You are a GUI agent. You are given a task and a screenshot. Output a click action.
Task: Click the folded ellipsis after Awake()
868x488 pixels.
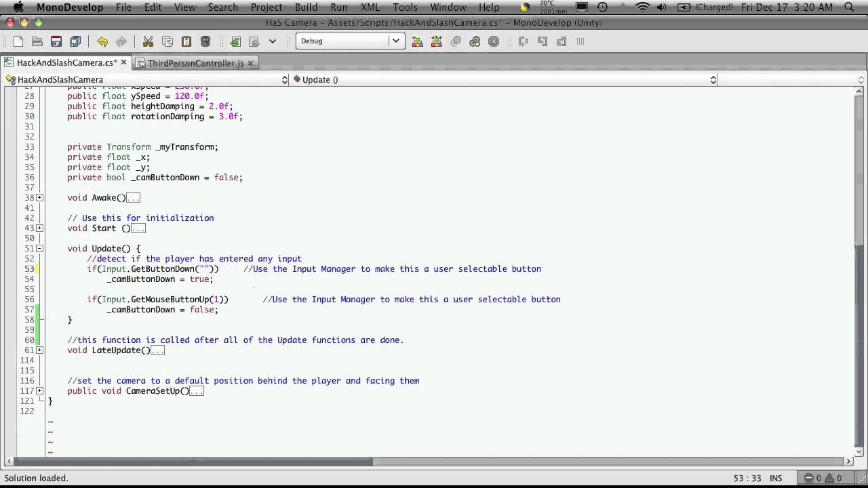coord(133,198)
